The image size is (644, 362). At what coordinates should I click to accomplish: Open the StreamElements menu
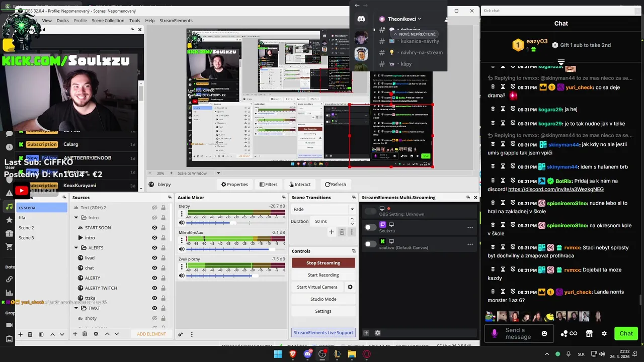pyautogui.click(x=176, y=21)
